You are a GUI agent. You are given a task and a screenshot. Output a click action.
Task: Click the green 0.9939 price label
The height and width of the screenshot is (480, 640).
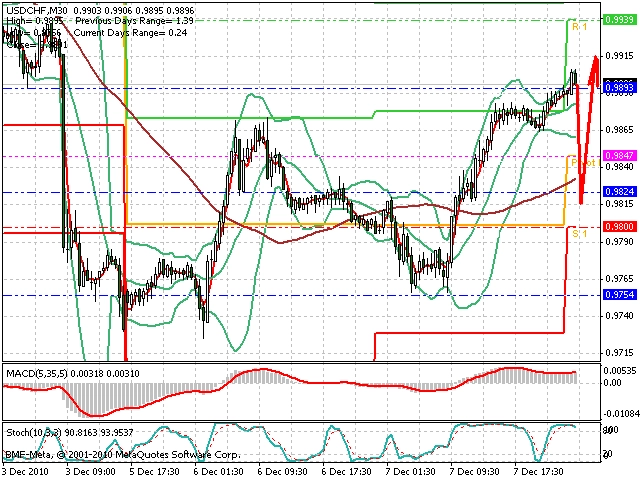click(620, 19)
